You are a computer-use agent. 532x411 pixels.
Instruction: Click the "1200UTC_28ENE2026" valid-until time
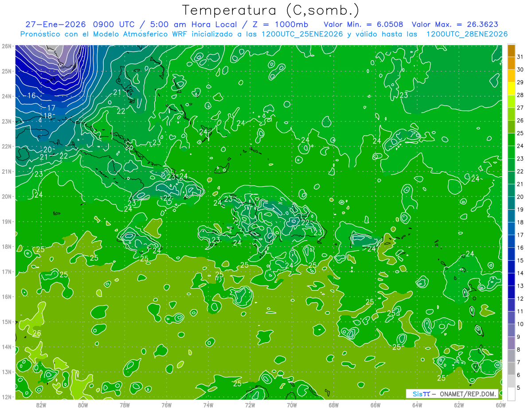467,34
